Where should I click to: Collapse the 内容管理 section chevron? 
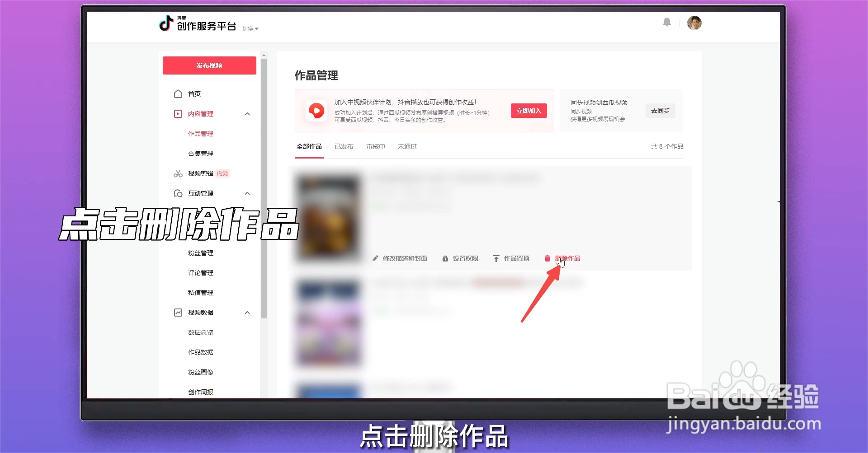[247, 114]
